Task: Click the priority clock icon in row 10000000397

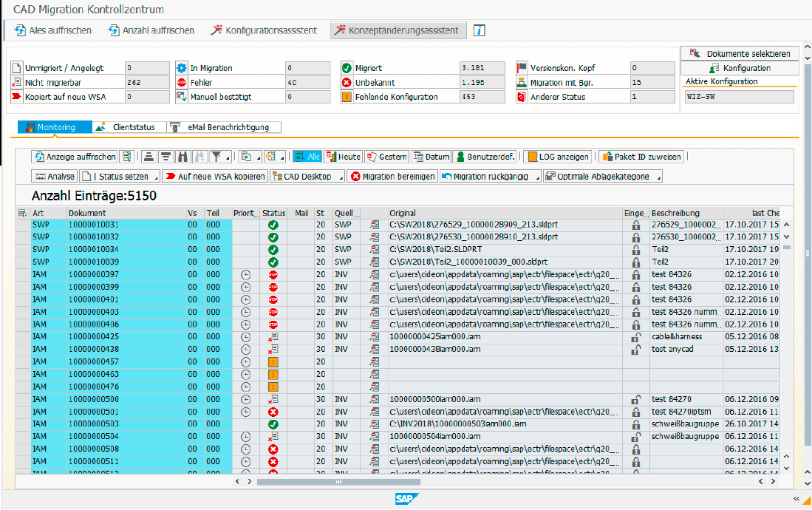Action: pos(246,275)
